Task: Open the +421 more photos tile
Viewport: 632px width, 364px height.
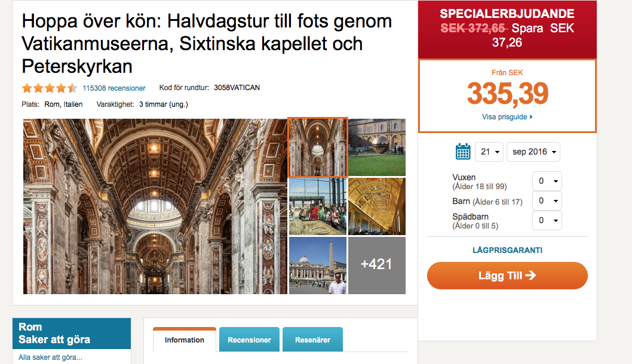Action: click(x=377, y=266)
